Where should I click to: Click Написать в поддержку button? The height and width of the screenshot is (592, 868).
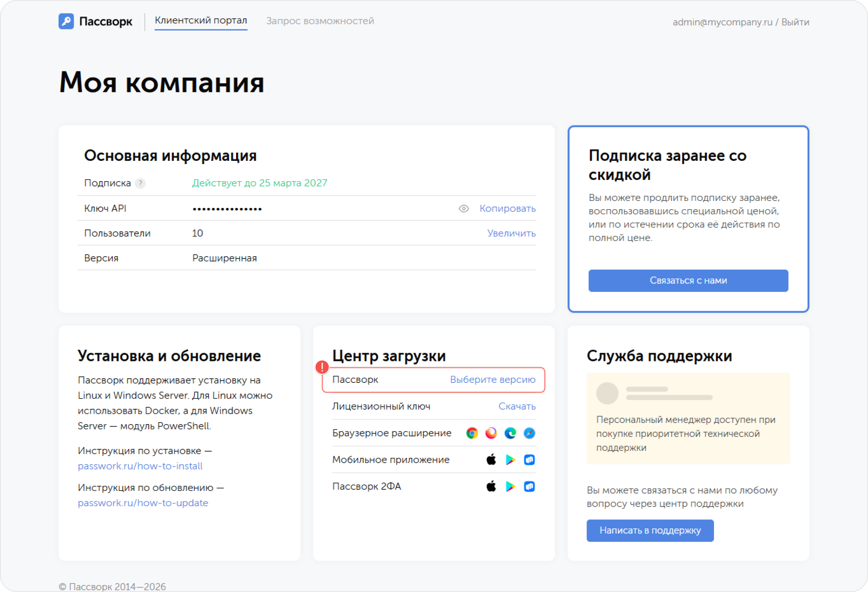(x=650, y=531)
